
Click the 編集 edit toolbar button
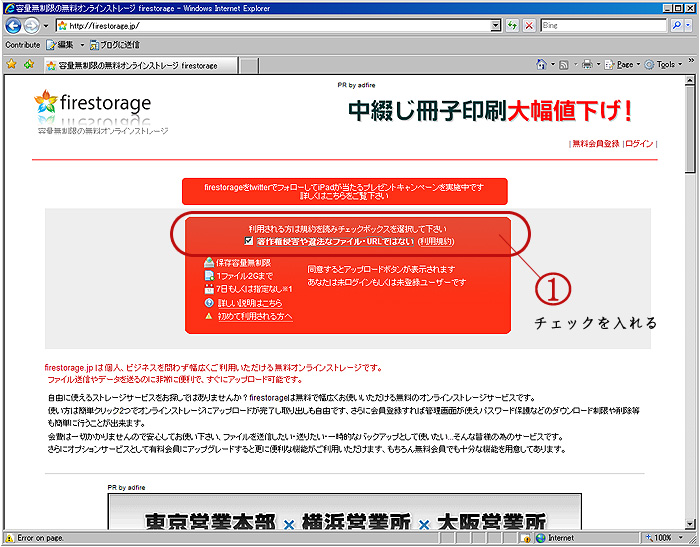(60, 45)
